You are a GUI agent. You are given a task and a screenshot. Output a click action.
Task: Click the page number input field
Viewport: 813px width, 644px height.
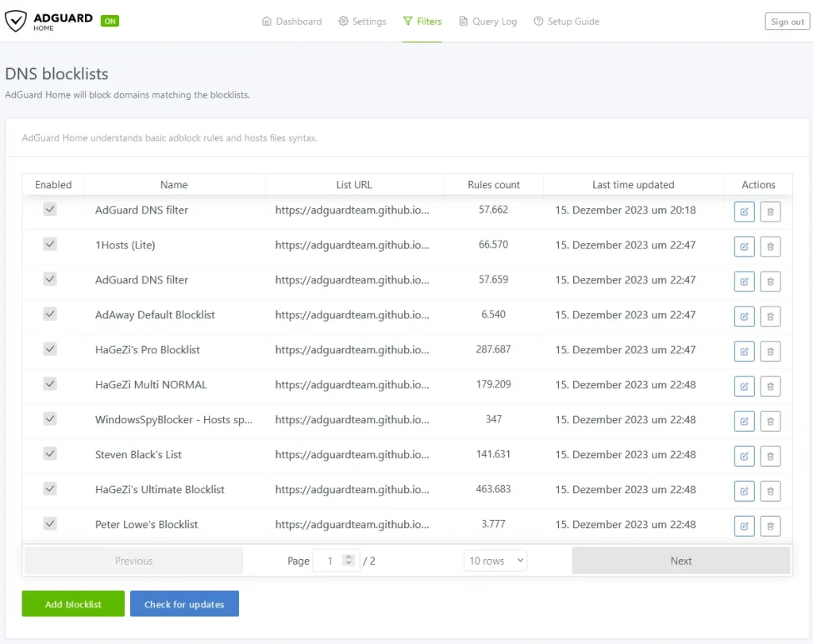pyautogui.click(x=330, y=561)
